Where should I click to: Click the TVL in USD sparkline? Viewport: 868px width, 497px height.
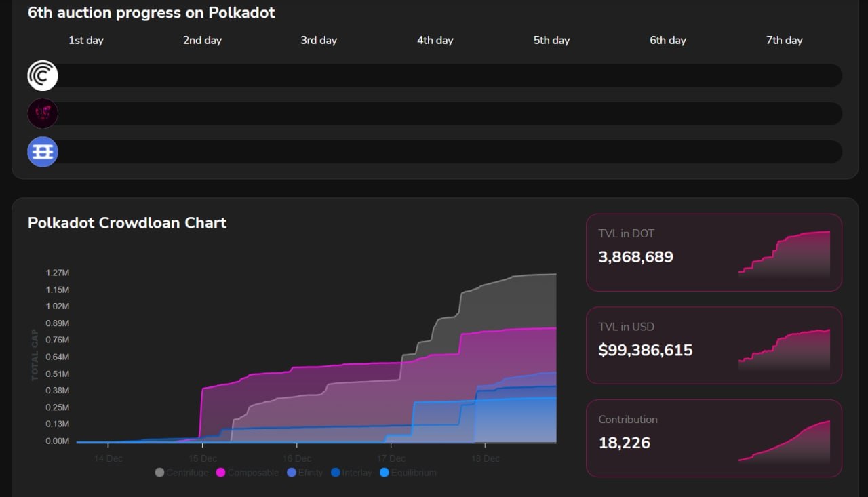784,349
